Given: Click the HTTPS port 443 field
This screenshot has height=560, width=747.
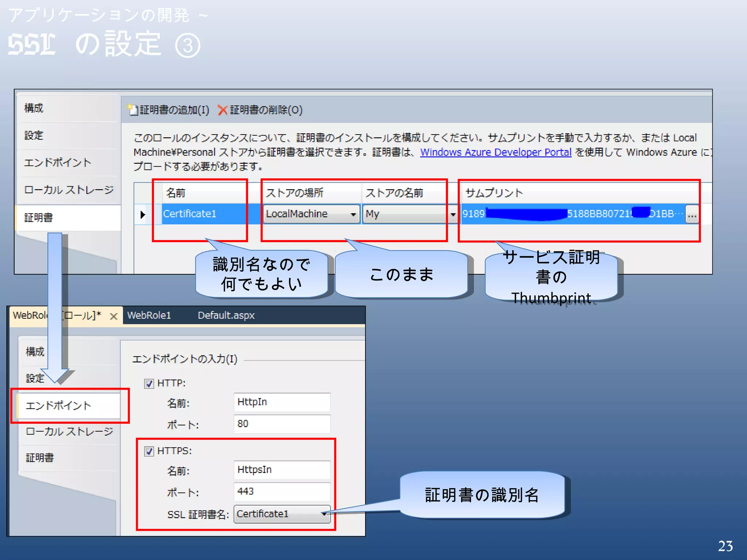Looking at the screenshot, I should (x=282, y=491).
